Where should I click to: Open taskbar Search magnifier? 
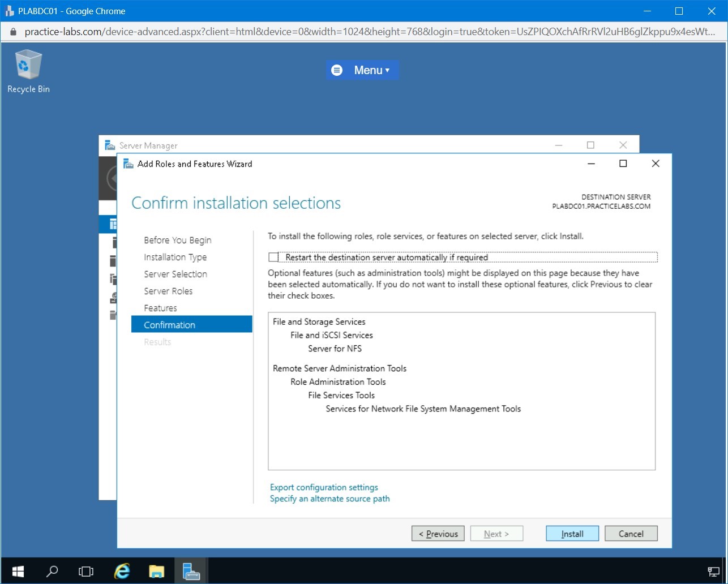click(52, 571)
